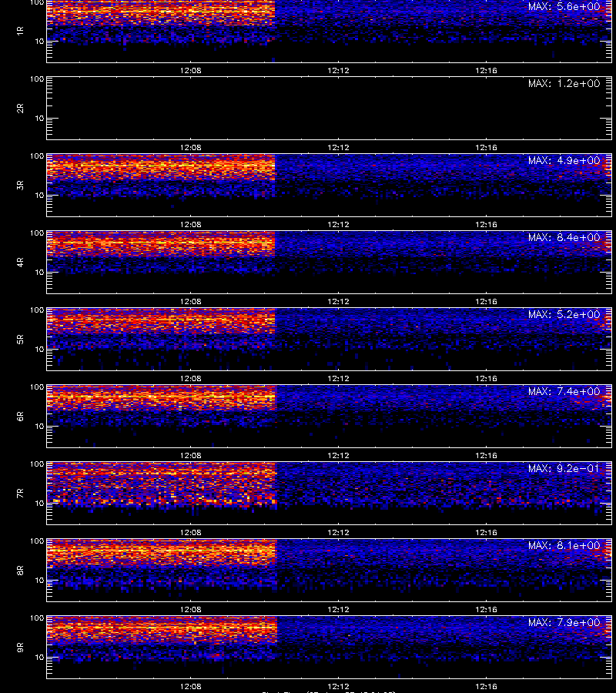Click the MAX: 1.2e+00 label in panel 2R
Image resolution: width=616 pixels, height=693 pixels.
564,83
